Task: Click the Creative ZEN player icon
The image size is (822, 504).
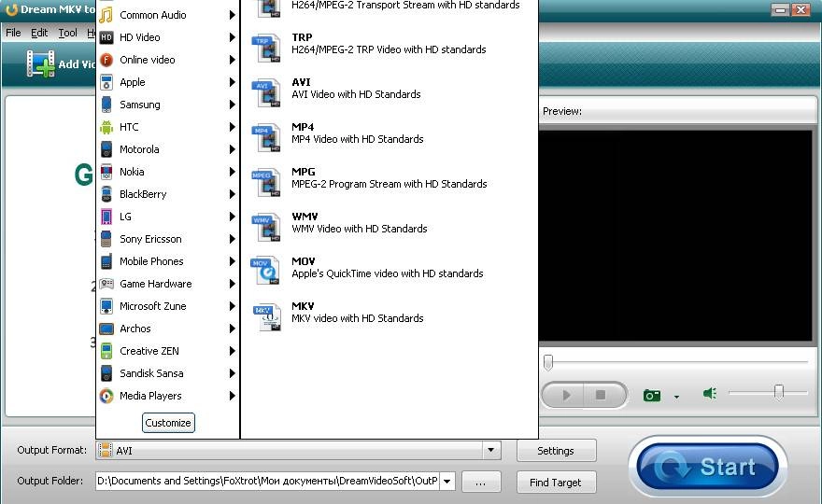Action: tap(106, 351)
